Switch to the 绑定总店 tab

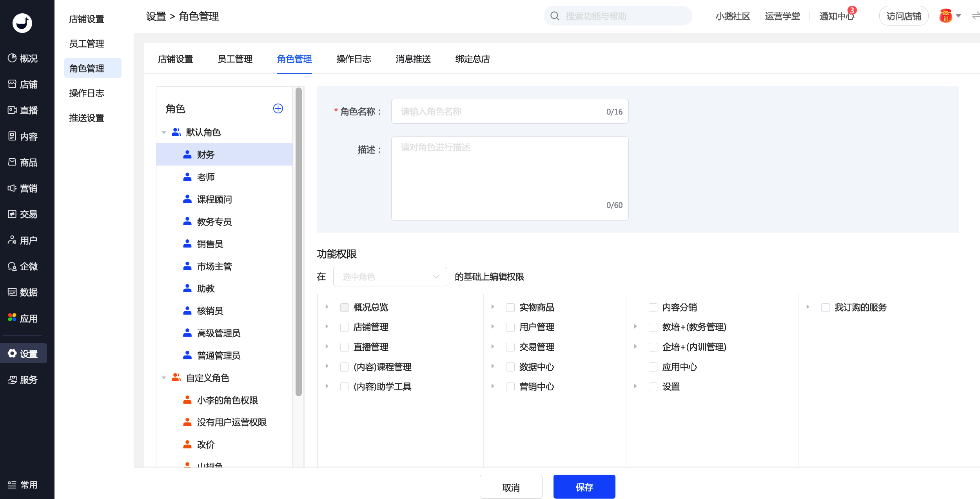coord(473,59)
